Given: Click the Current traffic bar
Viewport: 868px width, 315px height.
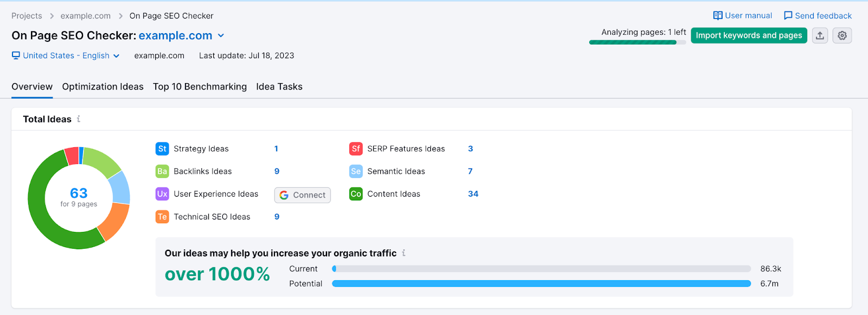Looking at the screenshot, I should (541, 269).
